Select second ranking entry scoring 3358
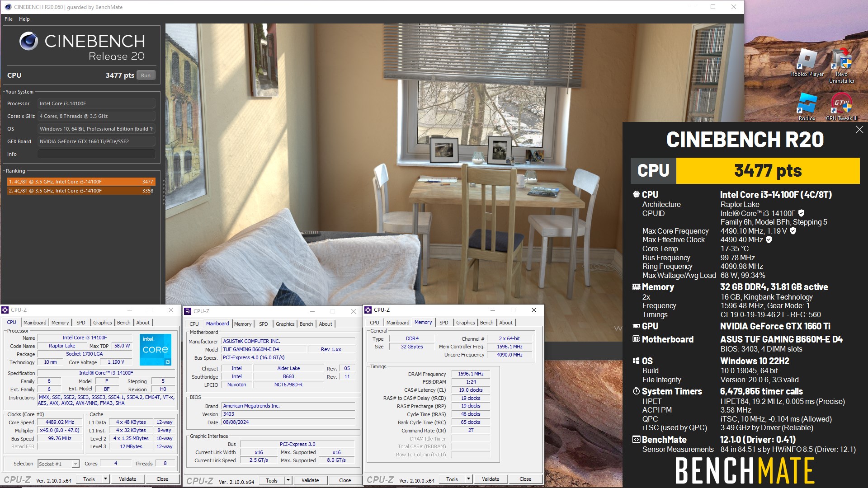 (81, 191)
